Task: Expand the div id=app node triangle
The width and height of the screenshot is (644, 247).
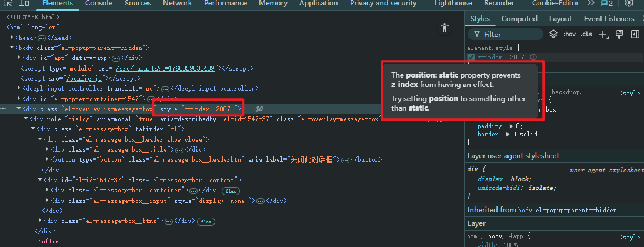Action: 19,58
